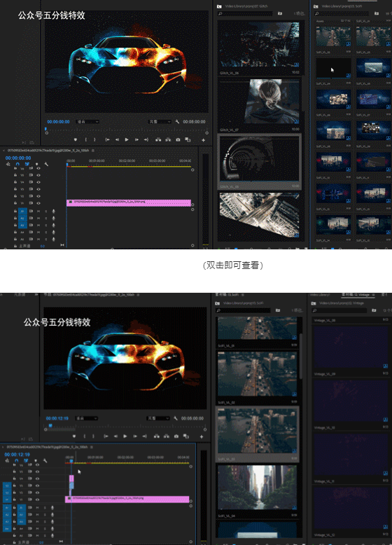This screenshot has height=545, width=392.
Task: Toggle A1 track targeting in the 00:00:00:00 timeline
Action: click(22, 212)
